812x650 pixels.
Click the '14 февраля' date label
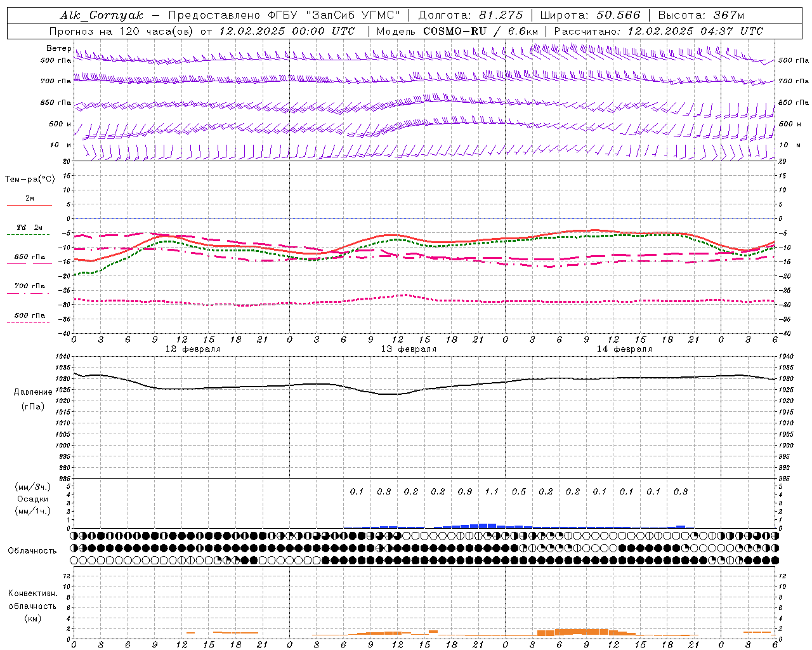point(624,349)
